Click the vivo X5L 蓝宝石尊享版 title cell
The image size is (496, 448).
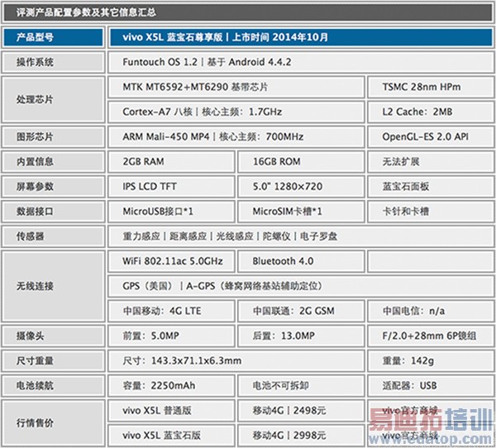[301, 37]
